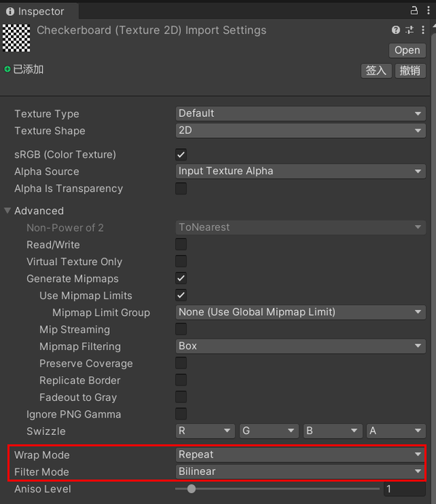
Task: Collapse the Advanced section
Action: click(8, 211)
